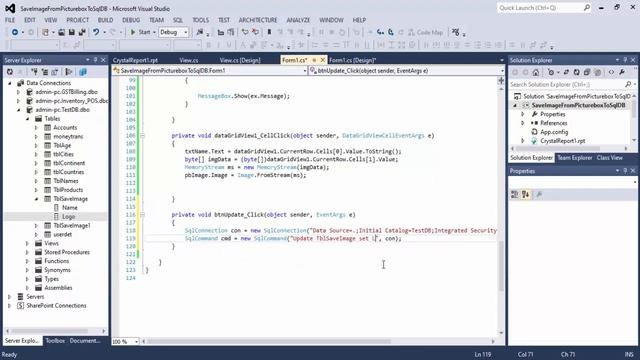Click Collapse All in Solution Explorer toolbar
The image size is (640, 360).
(587, 72)
